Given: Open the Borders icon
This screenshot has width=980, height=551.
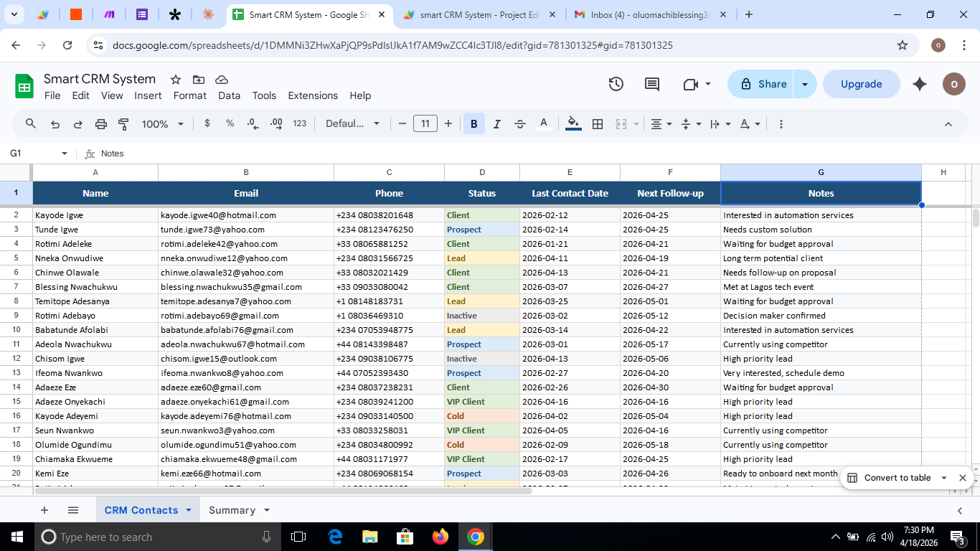Looking at the screenshot, I should (x=598, y=123).
